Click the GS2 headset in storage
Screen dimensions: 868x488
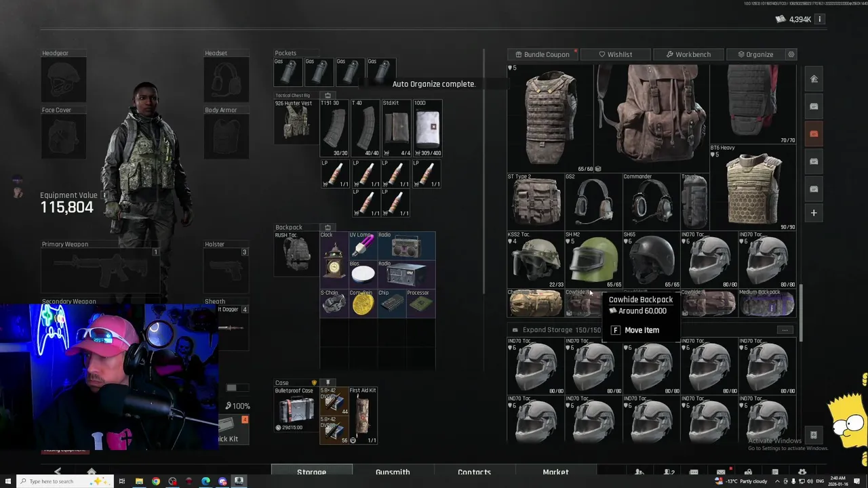(593, 201)
